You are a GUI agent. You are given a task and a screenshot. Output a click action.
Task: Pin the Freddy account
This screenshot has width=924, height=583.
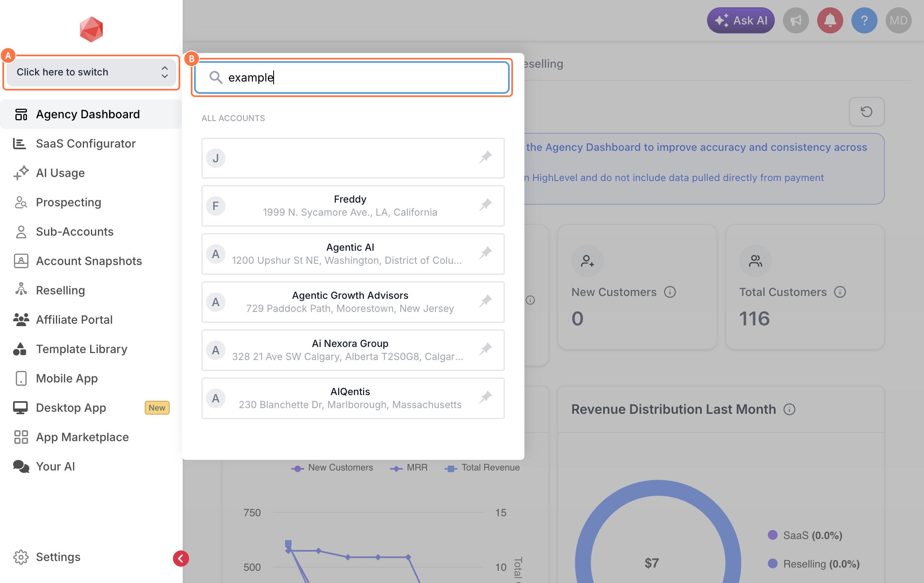(x=486, y=205)
